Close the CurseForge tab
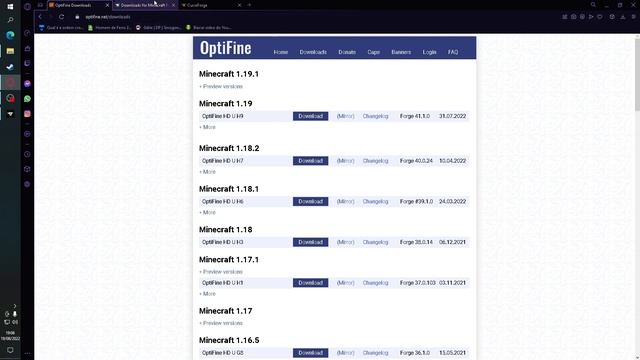The image size is (640, 360). point(239,5)
